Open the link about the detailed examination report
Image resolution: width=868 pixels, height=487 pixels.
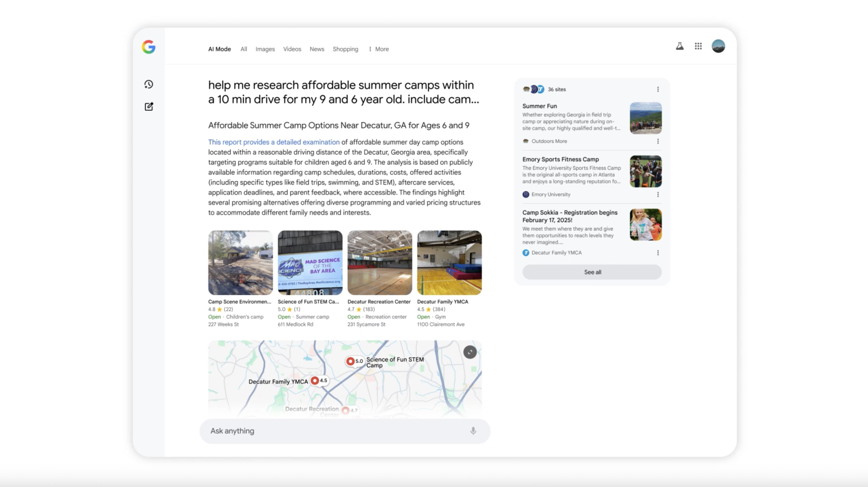click(x=273, y=142)
